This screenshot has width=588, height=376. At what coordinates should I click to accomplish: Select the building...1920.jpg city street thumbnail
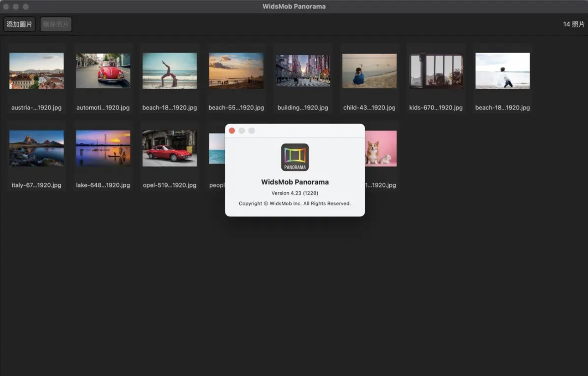point(302,71)
